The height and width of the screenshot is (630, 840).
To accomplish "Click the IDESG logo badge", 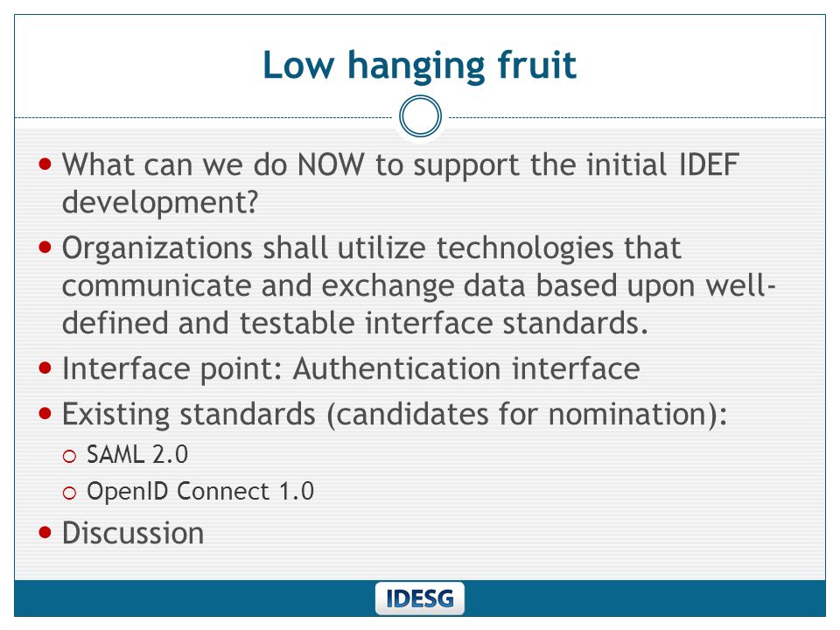I will tap(419, 598).
